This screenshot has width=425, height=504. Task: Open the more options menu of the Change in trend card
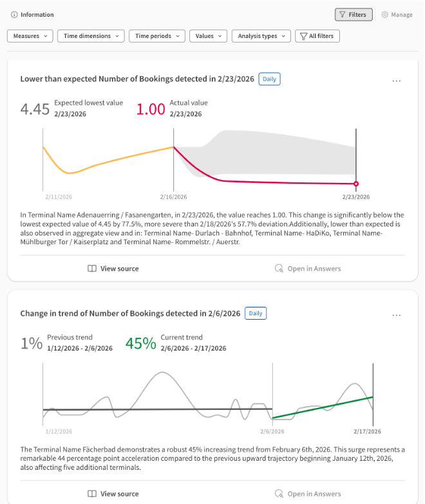click(x=397, y=315)
